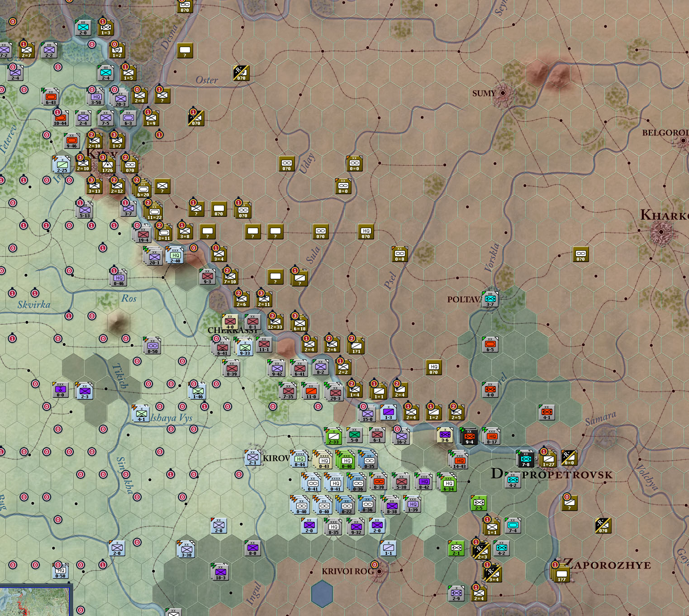Select the infantry stack labeled 20-1

(x=154, y=256)
